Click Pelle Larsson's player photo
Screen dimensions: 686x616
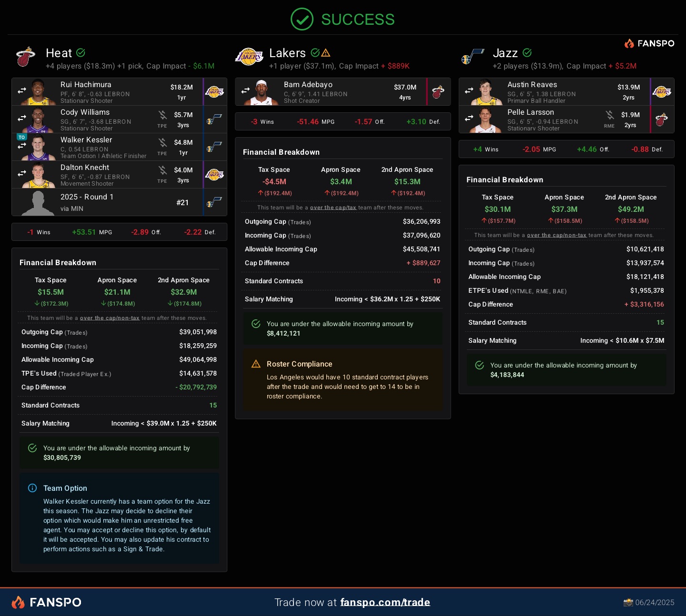[485, 119]
